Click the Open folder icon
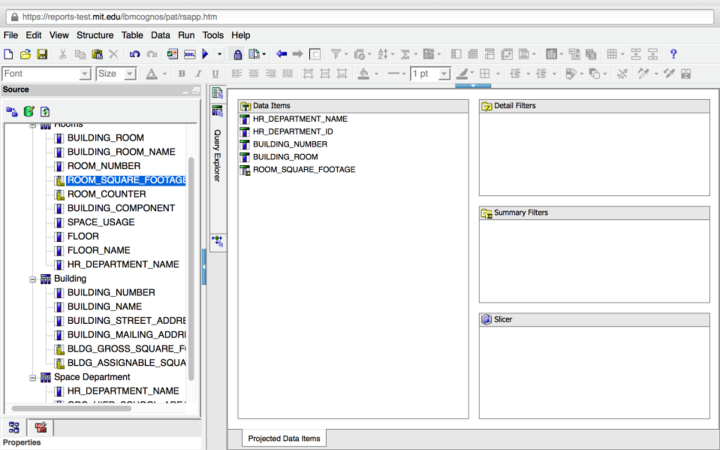The image size is (720, 450). click(x=26, y=54)
